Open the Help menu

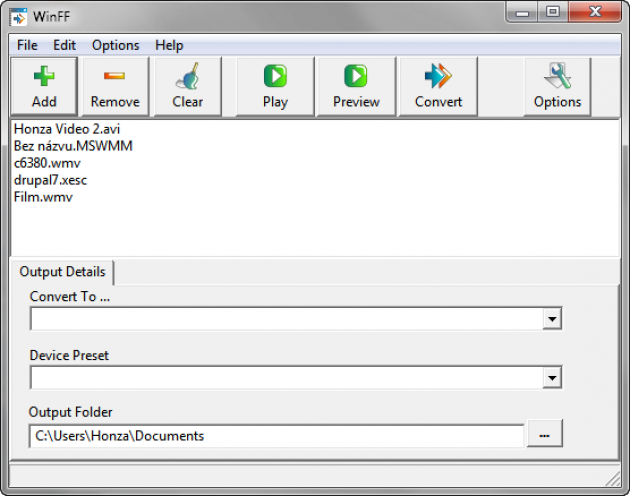pos(169,45)
